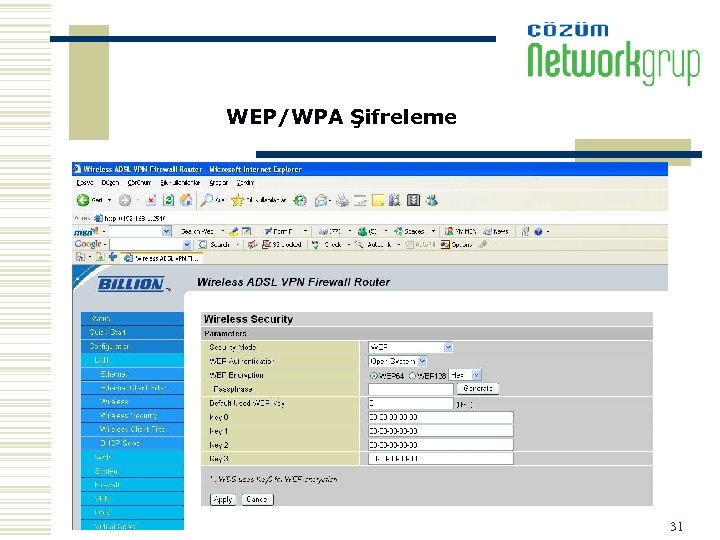The height and width of the screenshot is (540, 720).
Task: Click the Passphrase input field
Action: pyautogui.click(x=411, y=389)
